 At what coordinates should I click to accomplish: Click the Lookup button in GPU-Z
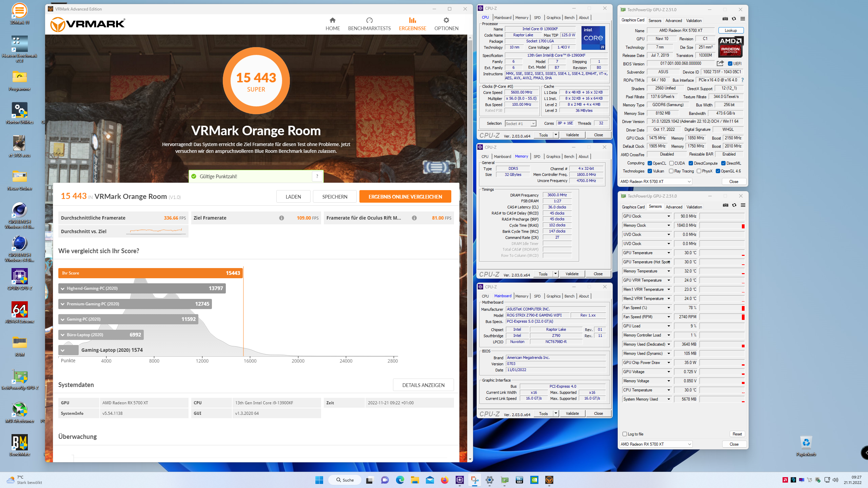pyautogui.click(x=731, y=30)
